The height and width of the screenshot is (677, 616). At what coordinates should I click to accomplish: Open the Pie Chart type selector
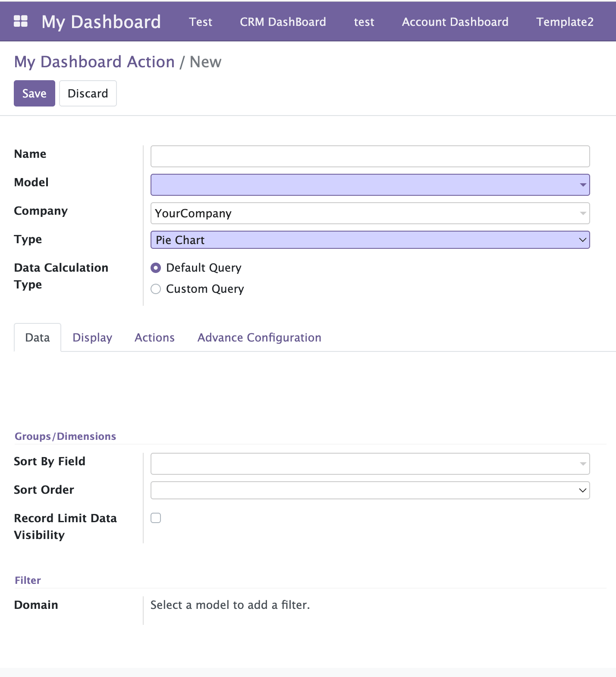(x=370, y=240)
